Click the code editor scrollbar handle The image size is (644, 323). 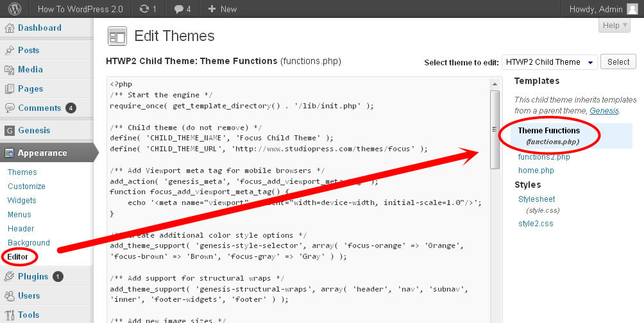tap(495, 129)
